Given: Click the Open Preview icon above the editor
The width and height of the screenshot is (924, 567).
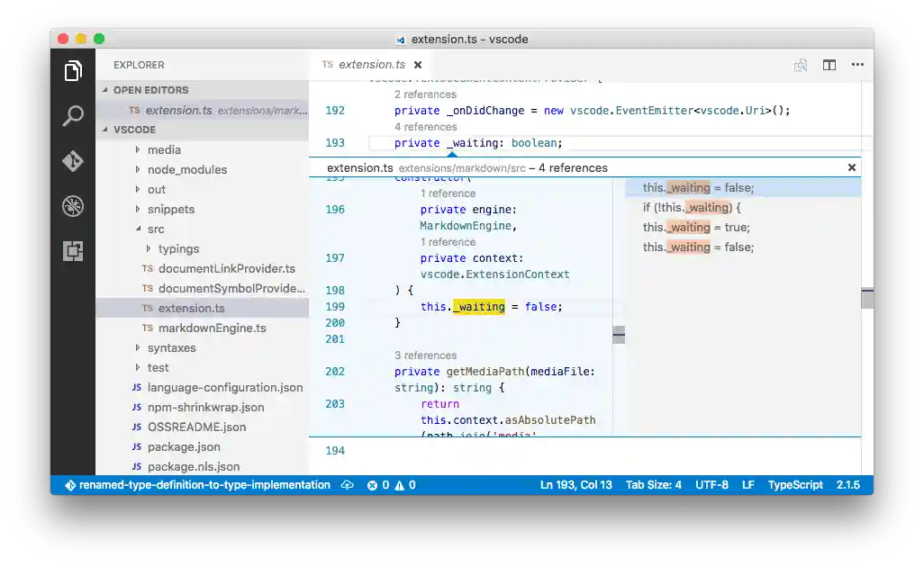Looking at the screenshot, I should pyautogui.click(x=801, y=65).
